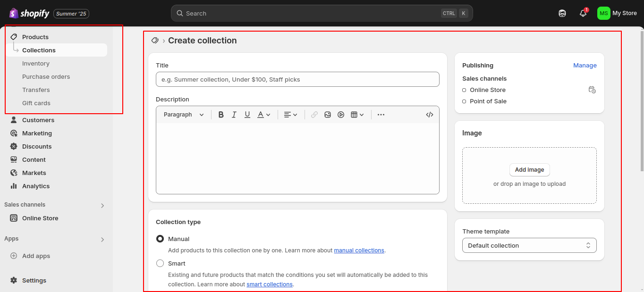Click the schedule publishing calendar icon
The height and width of the screenshot is (292, 644).
coord(592,90)
